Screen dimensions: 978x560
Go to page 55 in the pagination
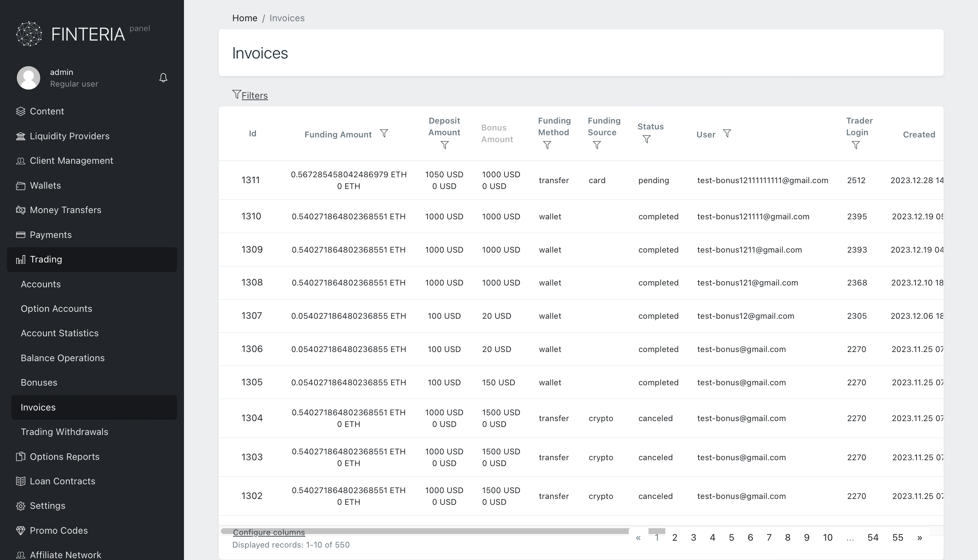click(897, 537)
